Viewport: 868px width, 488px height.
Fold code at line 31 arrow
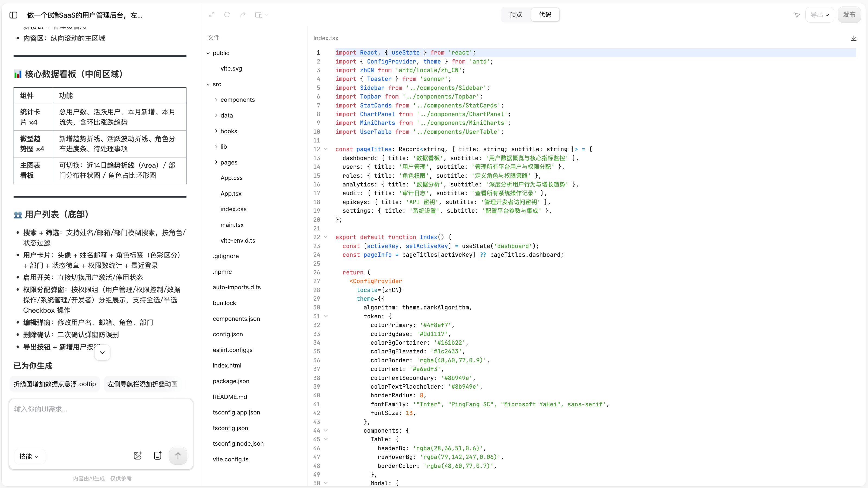coord(326,316)
